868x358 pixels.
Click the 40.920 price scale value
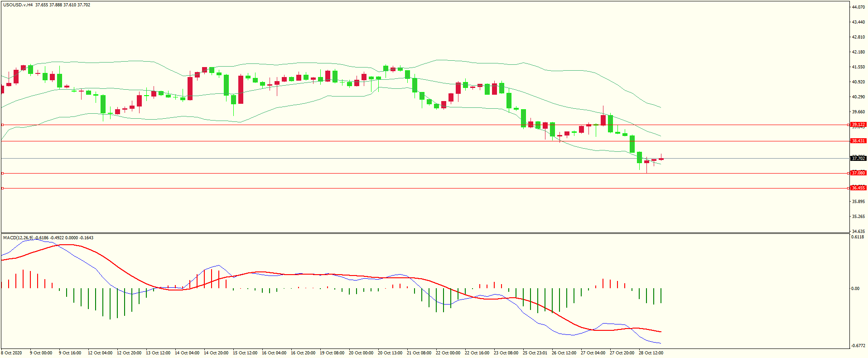858,82
